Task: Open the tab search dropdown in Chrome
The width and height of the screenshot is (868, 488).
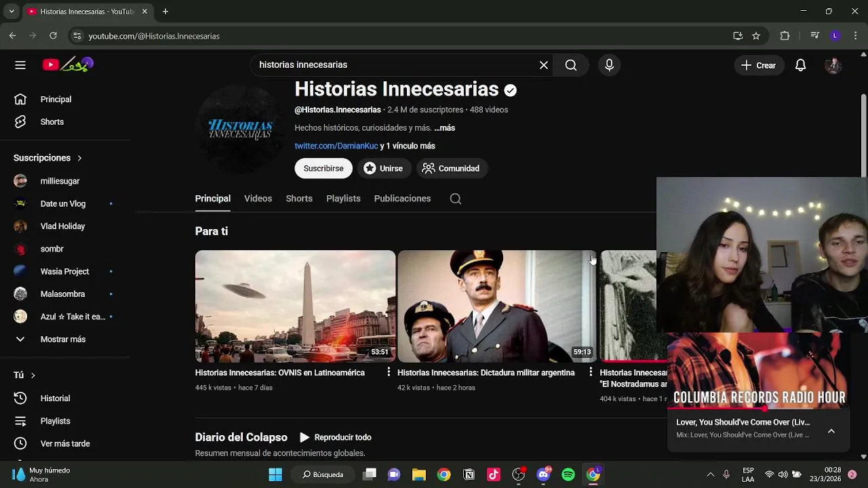Action: [11, 12]
